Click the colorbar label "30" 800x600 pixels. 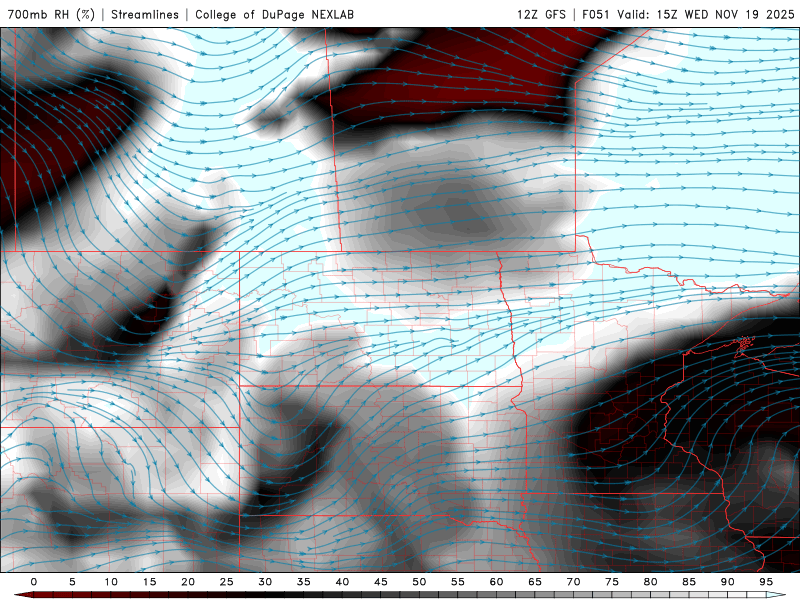[265, 582]
